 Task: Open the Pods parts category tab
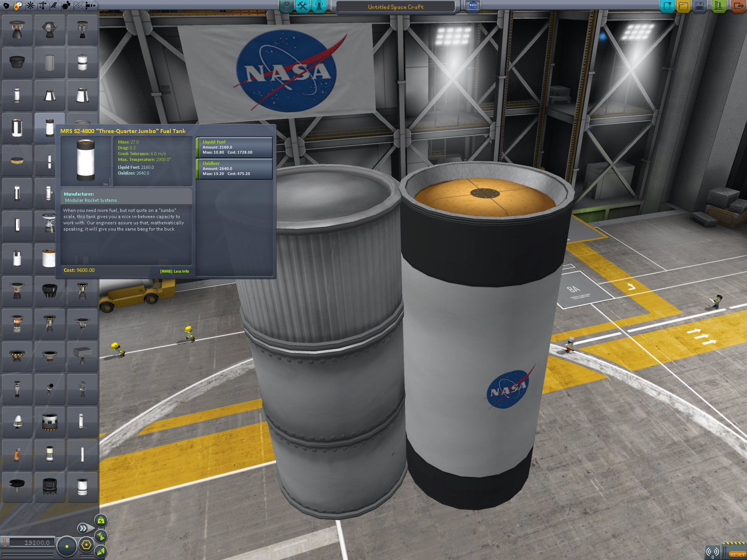tap(6, 5)
